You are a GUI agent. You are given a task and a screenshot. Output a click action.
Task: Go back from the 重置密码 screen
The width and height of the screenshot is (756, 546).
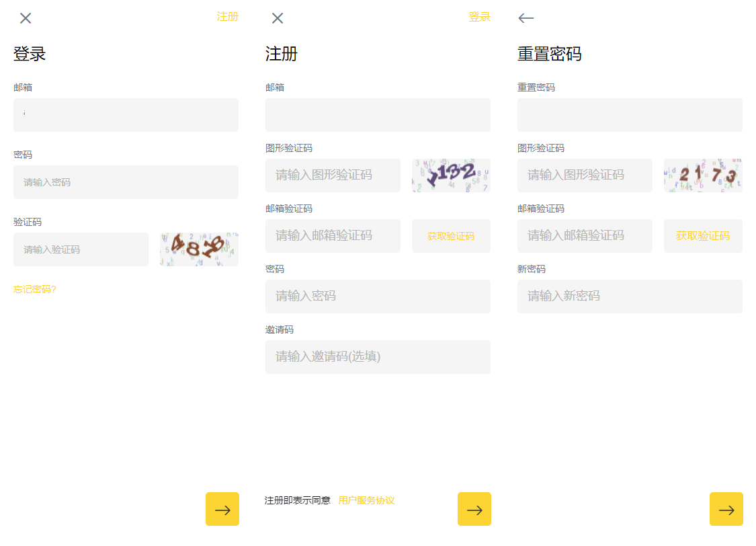tap(526, 18)
